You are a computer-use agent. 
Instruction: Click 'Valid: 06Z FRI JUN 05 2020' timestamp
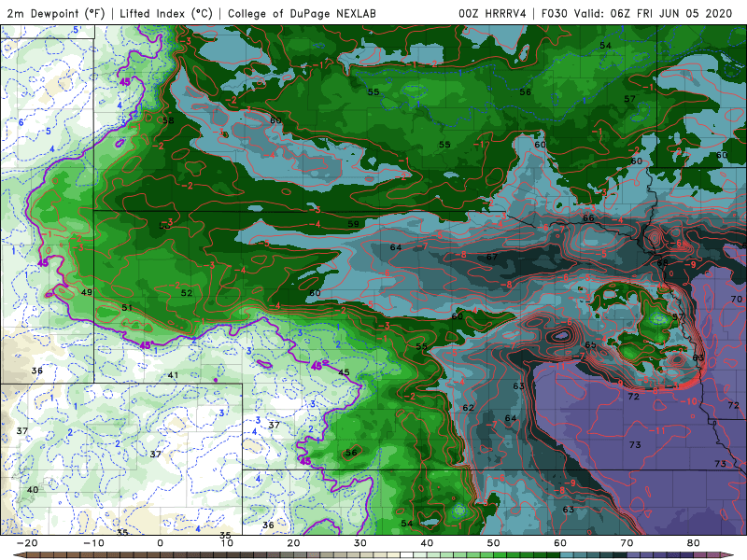coord(653,13)
